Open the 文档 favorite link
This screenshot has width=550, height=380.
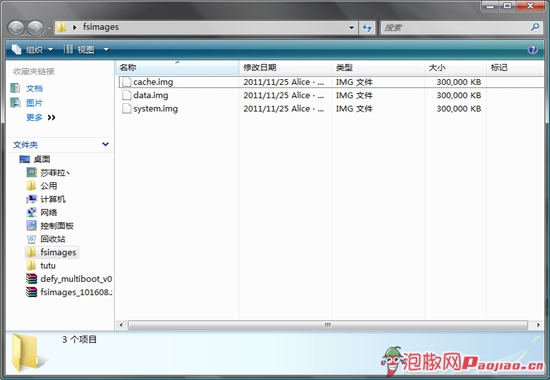pos(34,88)
